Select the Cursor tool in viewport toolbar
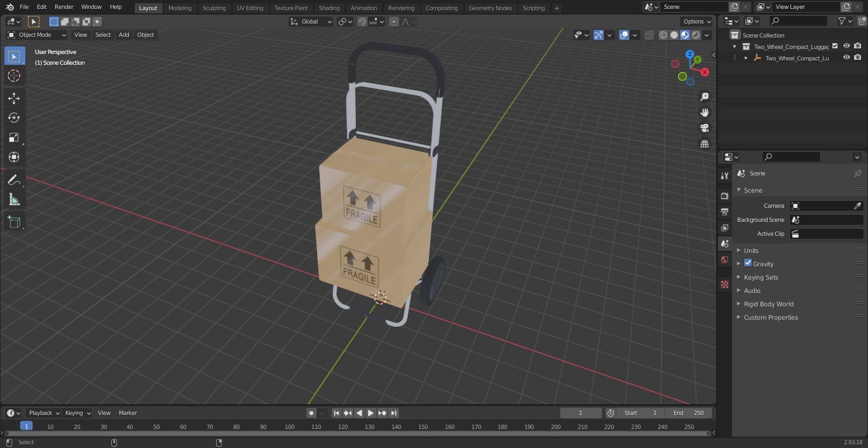 click(x=14, y=76)
